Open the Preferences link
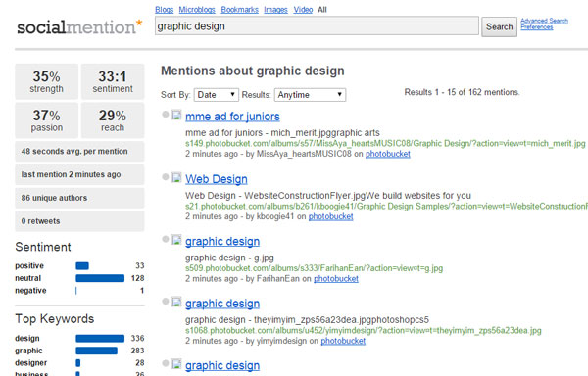This screenshot has height=376, width=588. pos(537,27)
